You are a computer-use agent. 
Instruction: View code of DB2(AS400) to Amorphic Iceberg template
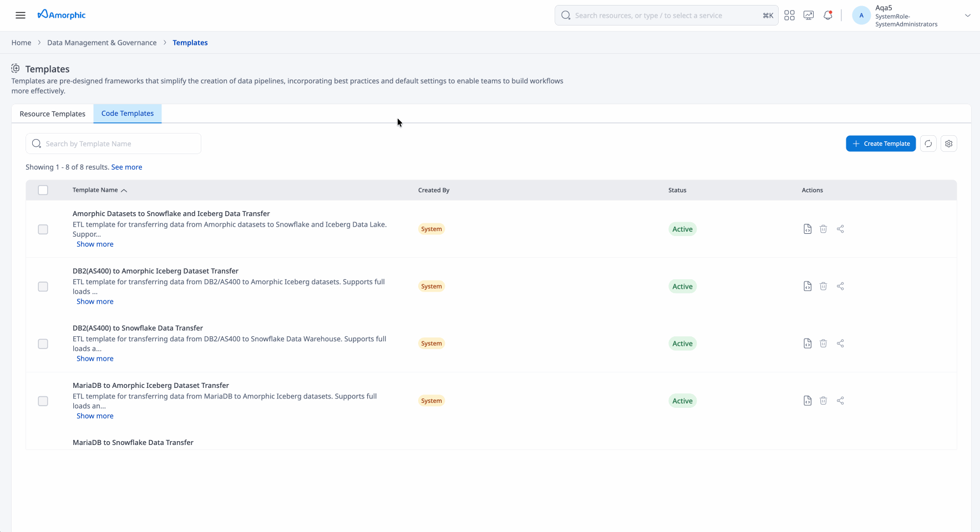tap(808, 286)
